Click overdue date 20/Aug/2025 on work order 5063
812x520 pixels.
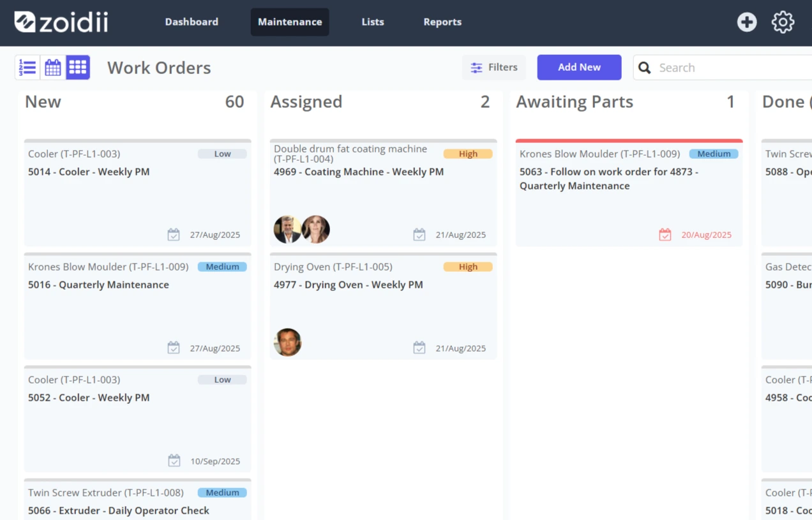click(x=707, y=235)
